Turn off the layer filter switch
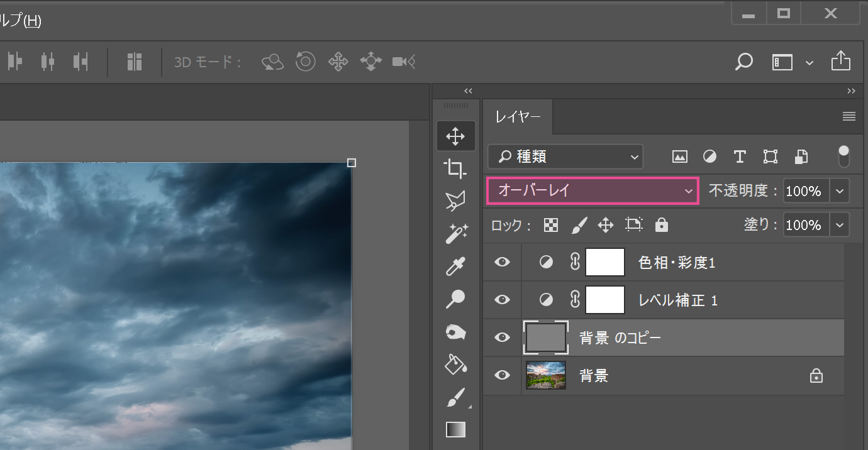 pos(843,156)
